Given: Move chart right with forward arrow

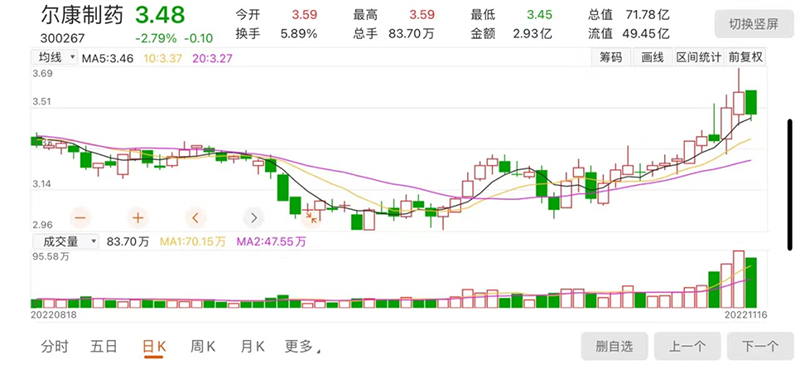Looking at the screenshot, I should pyautogui.click(x=253, y=218).
